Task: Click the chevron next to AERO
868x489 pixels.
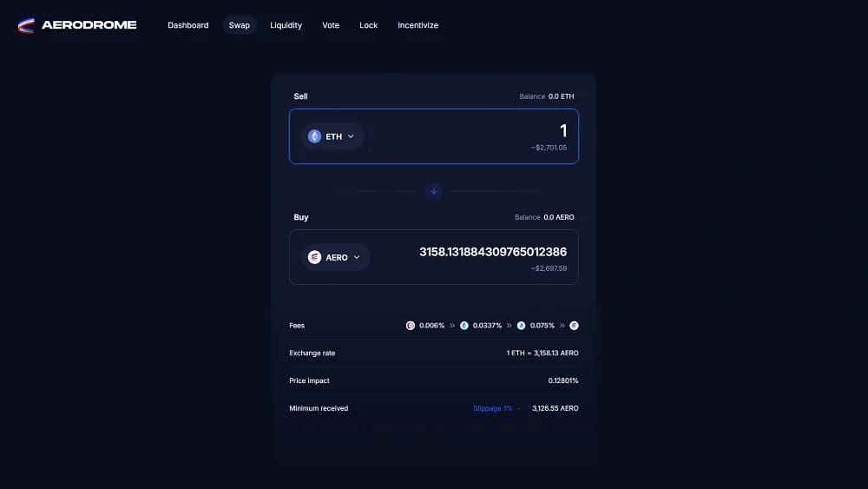Action: click(357, 257)
